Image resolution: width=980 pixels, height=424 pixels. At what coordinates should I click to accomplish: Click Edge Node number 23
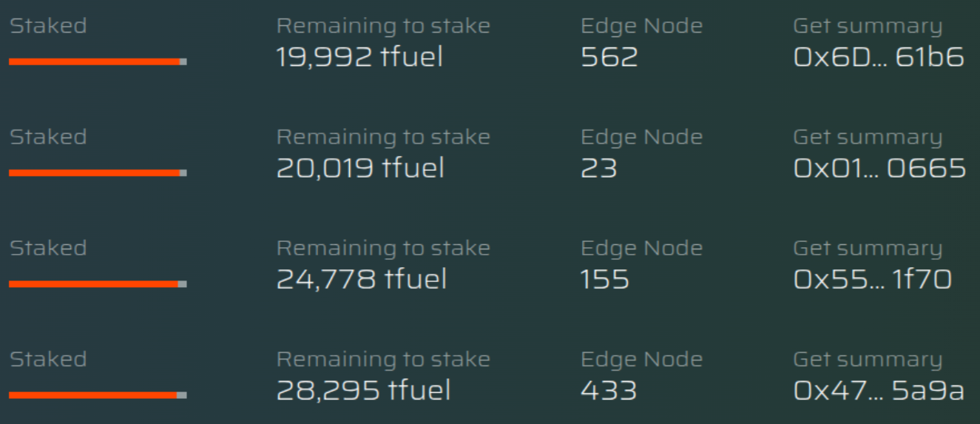(599, 168)
